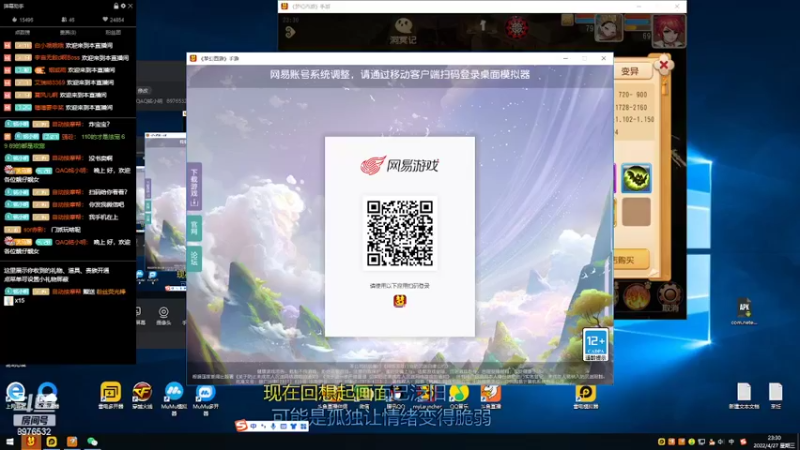800x450 pixels.
Task: Open the Internet Explorer desktop shortcut
Action: point(15,395)
